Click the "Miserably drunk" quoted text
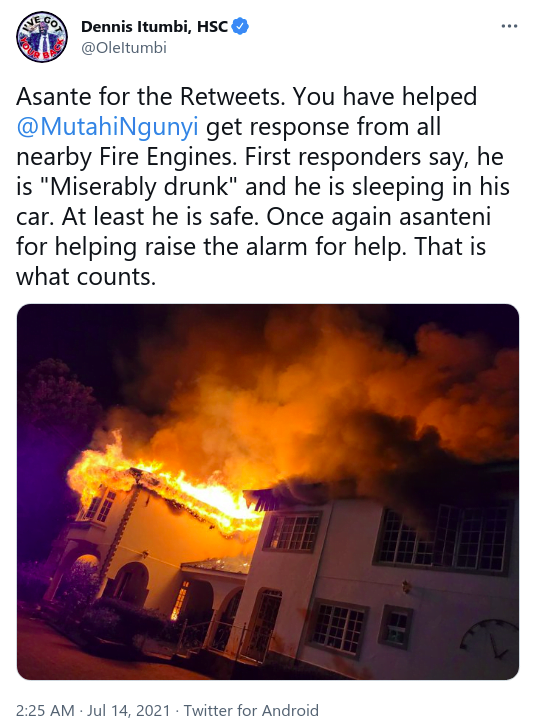Viewport: 537px width, 725px height. click(138, 187)
